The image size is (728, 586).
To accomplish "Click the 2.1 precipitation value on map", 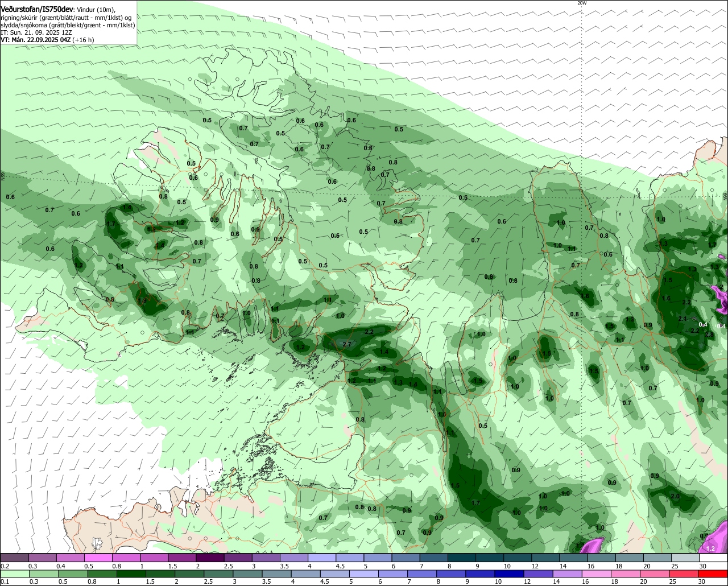I will pos(683,319).
